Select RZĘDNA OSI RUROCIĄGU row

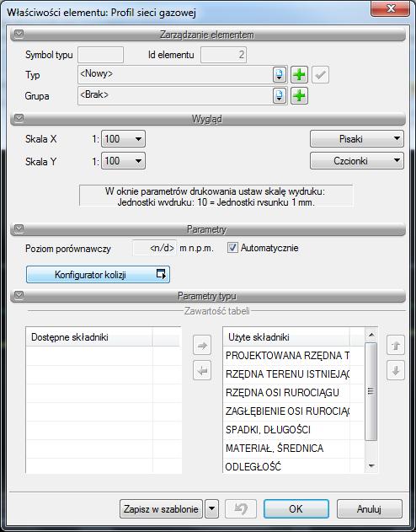click(x=293, y=393)
